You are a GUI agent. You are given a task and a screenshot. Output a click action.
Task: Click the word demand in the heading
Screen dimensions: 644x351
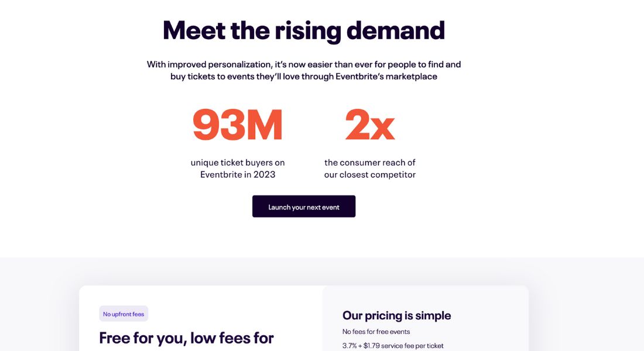tap(396, 30)
